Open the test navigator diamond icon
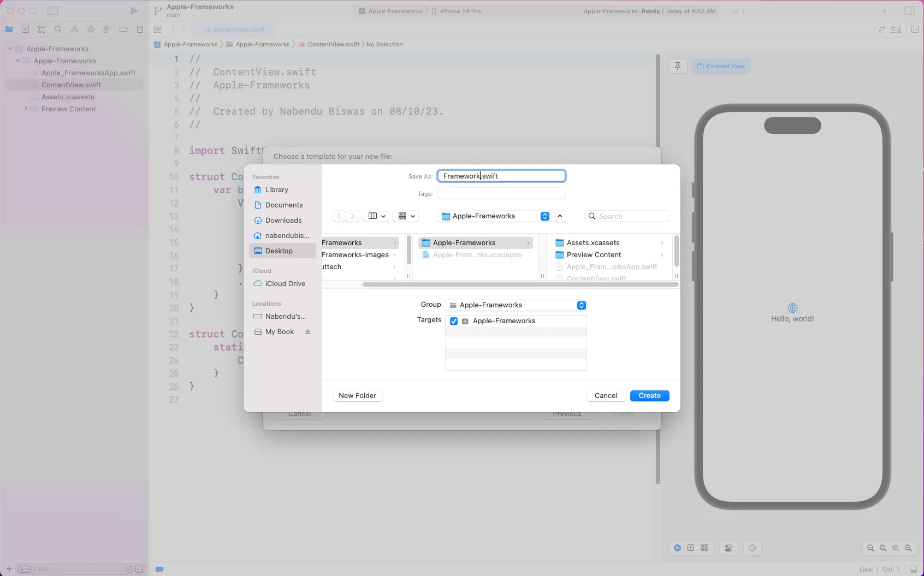Image resolution: width=924 pixels, height=576 pixels. (x=91, y=29)
